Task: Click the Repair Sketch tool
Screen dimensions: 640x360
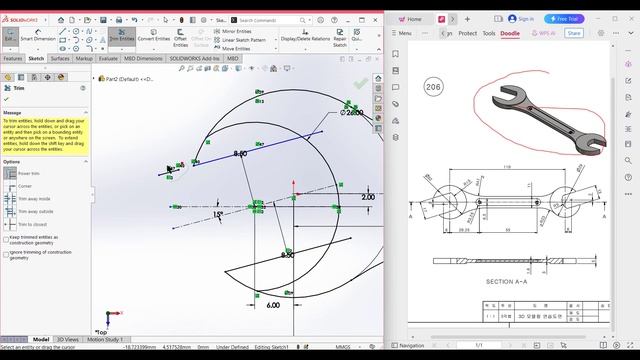Action: [340, 38]
